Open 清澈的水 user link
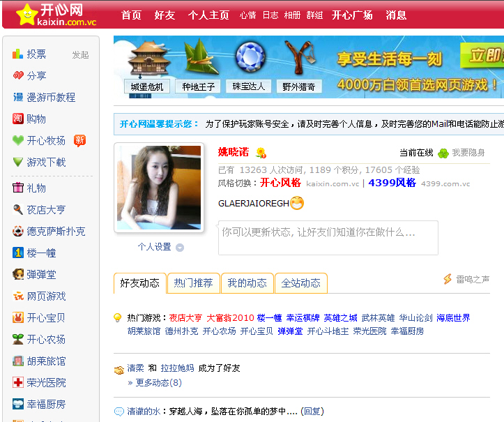The height and width of the screenshot is (422, 504). point(144,411)
